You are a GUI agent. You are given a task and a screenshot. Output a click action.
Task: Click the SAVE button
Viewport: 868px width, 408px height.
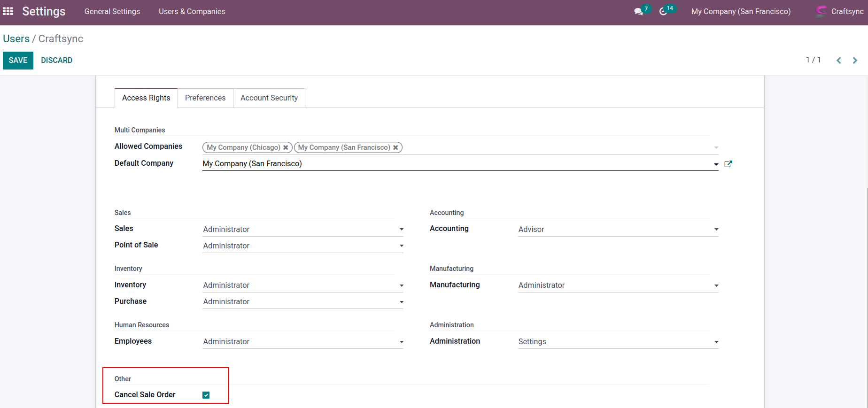[18, 60]
